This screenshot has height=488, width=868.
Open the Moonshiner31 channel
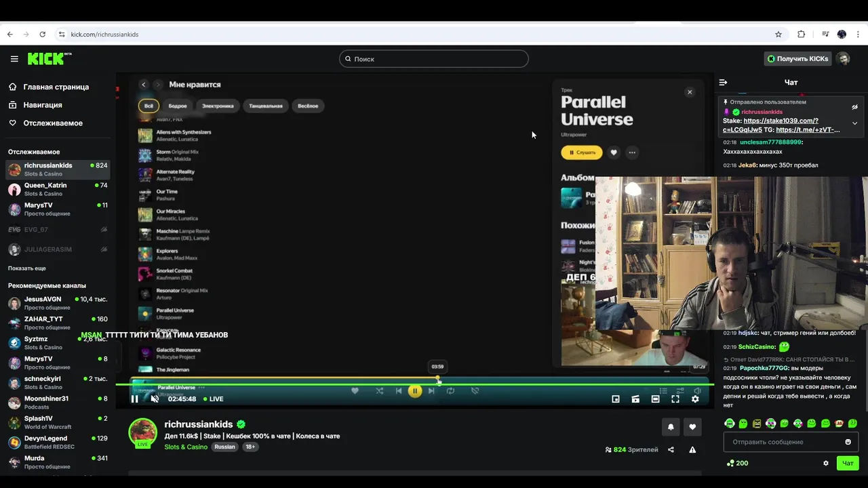[x=58, y=403]
